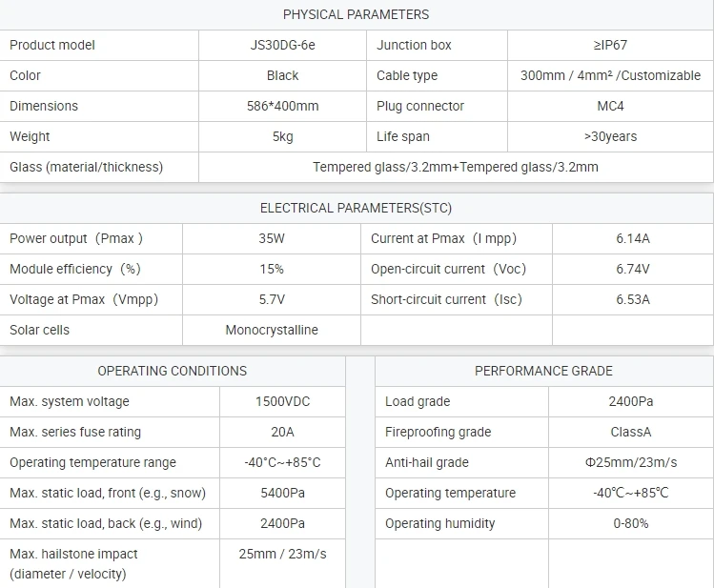Select the ClassA fireproofing grade value
This screenshot has height=588, width=714.
tap(631, 432)
